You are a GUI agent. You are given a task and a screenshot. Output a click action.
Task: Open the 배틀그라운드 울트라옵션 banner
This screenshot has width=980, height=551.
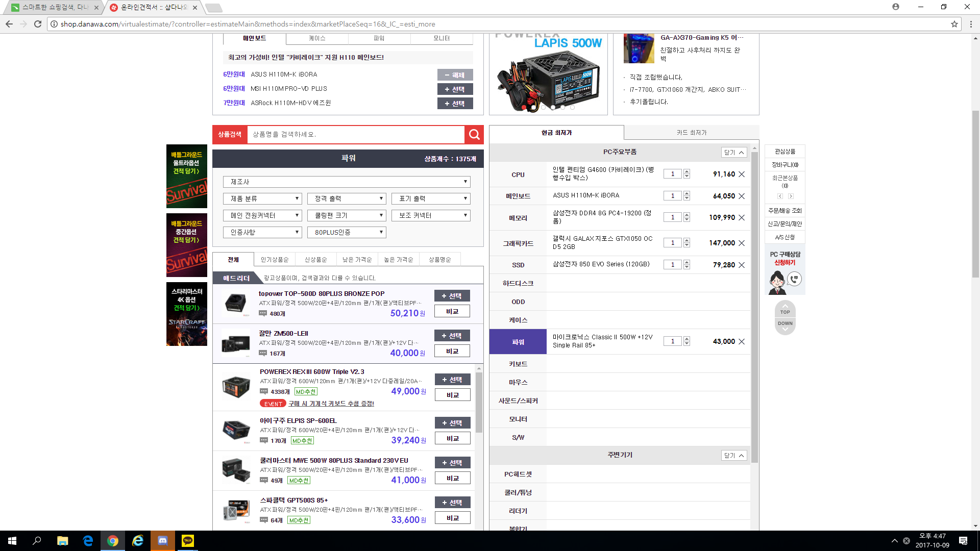tap(187, 176)
